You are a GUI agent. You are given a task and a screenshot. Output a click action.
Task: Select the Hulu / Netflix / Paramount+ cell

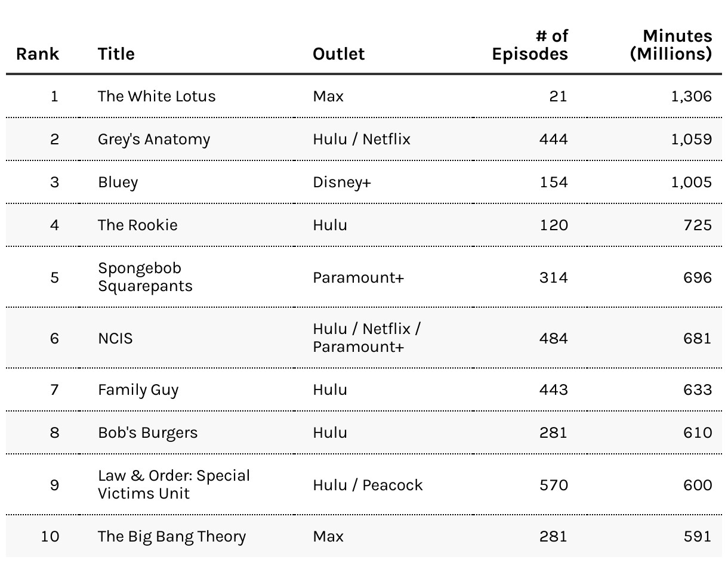(367, 338)
